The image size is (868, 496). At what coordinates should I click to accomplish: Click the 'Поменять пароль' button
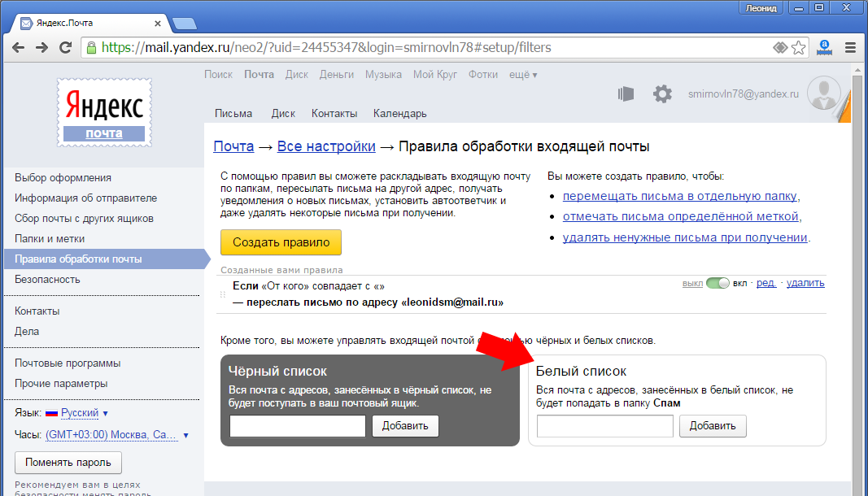point(68,463)
